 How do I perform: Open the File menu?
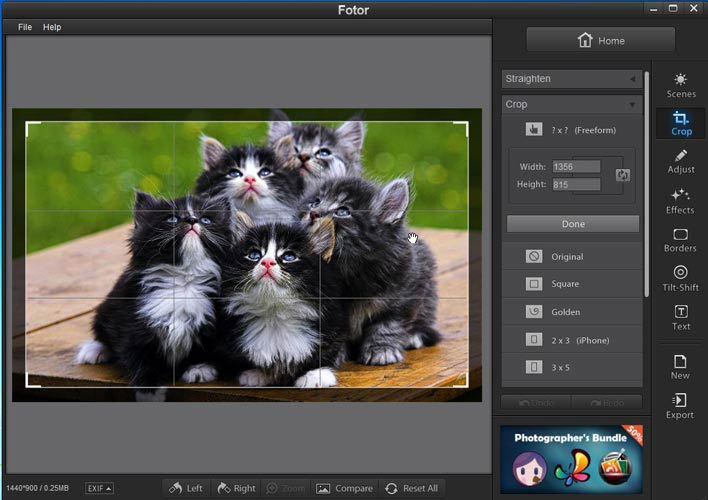click(x=25, y=27)
